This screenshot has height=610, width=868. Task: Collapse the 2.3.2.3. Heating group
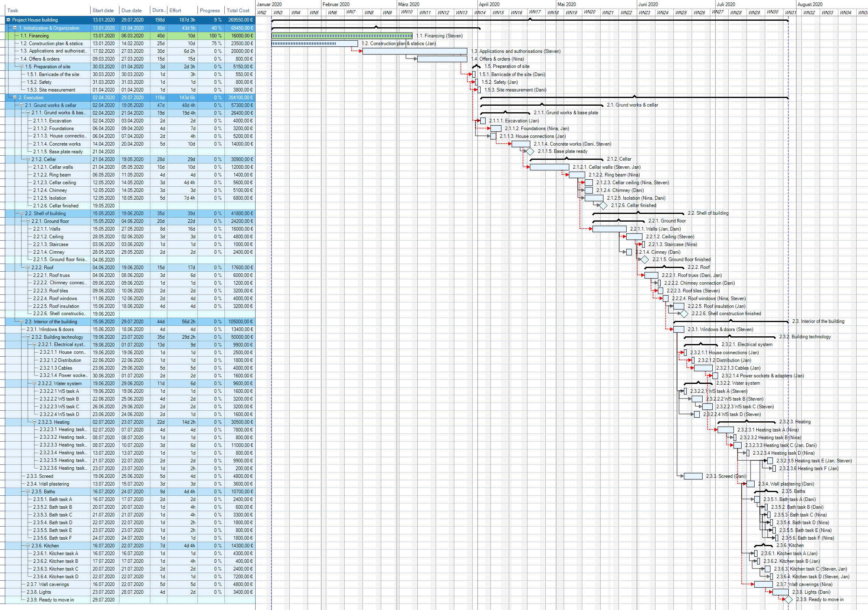click(x=35, y=422)
